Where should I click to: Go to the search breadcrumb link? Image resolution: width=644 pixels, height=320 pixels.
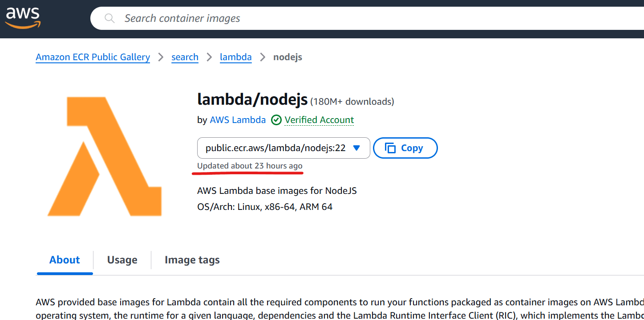(185, 57)
